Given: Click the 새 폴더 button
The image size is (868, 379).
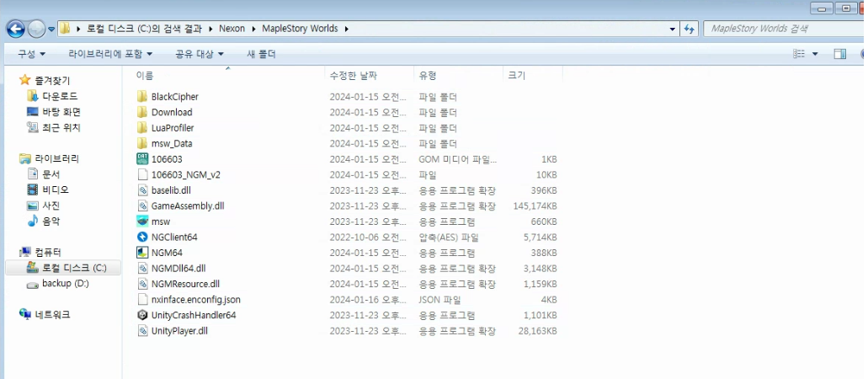Looking at the screenshot, I should 261,54.
